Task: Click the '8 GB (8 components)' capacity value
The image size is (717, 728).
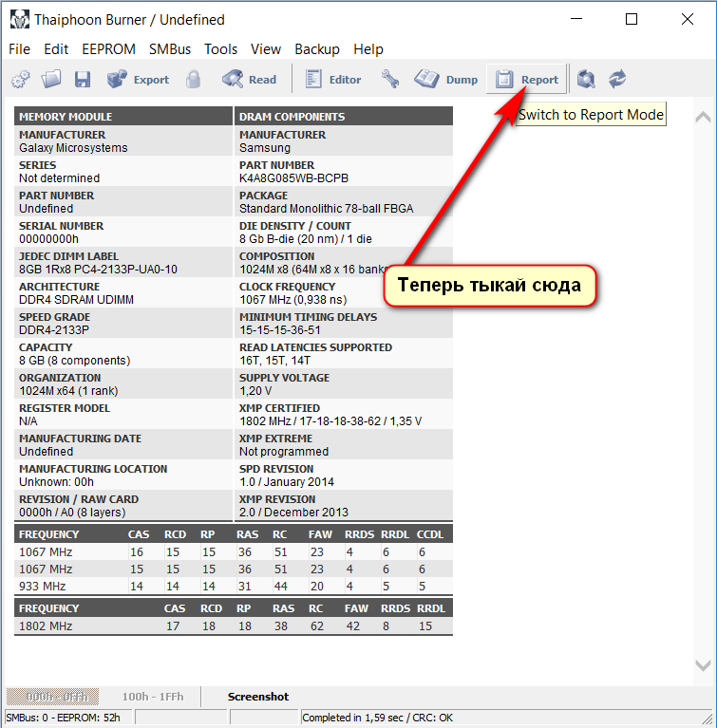Action: click(x=74, y=361)
